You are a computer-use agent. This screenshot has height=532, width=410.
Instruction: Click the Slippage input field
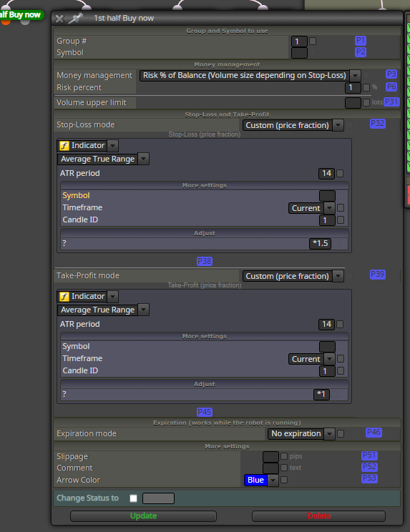270,457
